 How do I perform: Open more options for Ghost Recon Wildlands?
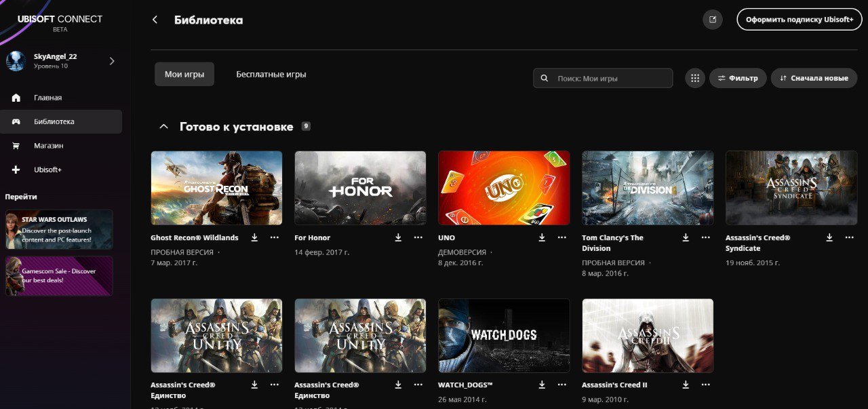[x=274, y=237]
